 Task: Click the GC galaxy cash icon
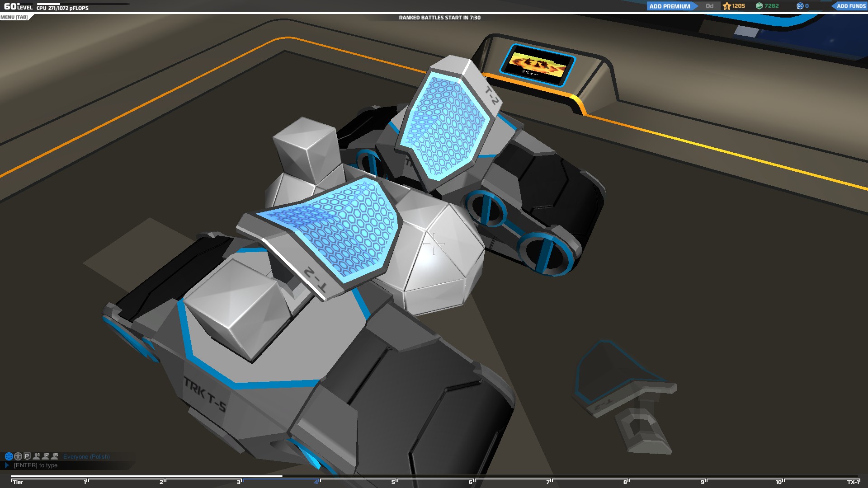pyautogui.click(x=800, y=6)
